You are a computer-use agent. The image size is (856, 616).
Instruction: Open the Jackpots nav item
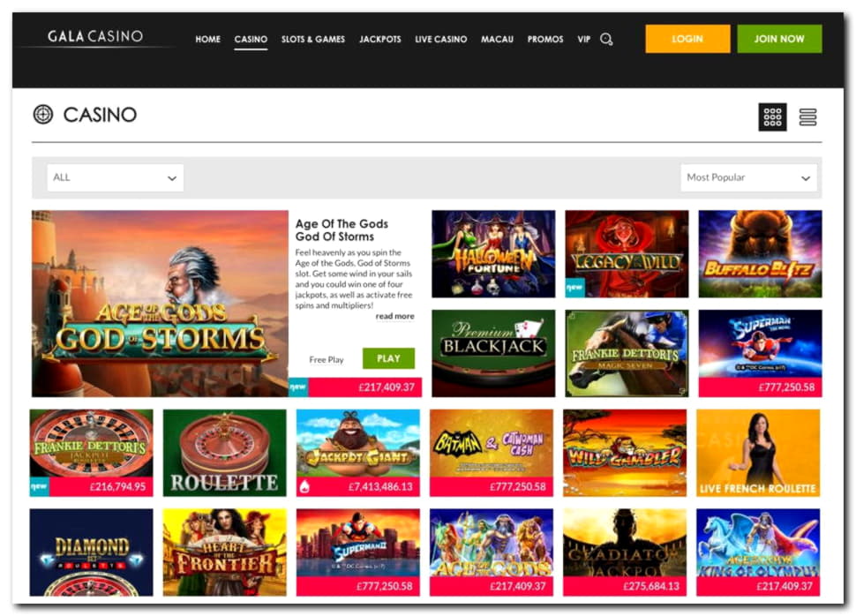coord(380,40)
